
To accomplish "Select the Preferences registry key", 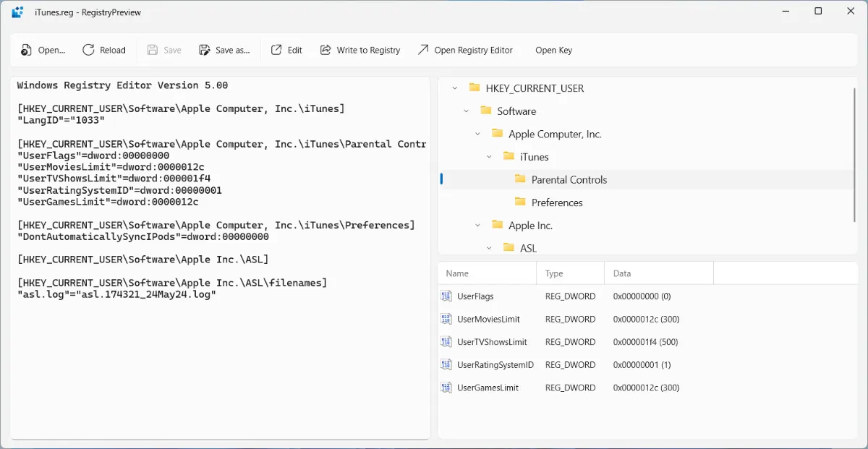I will (556, 202).
